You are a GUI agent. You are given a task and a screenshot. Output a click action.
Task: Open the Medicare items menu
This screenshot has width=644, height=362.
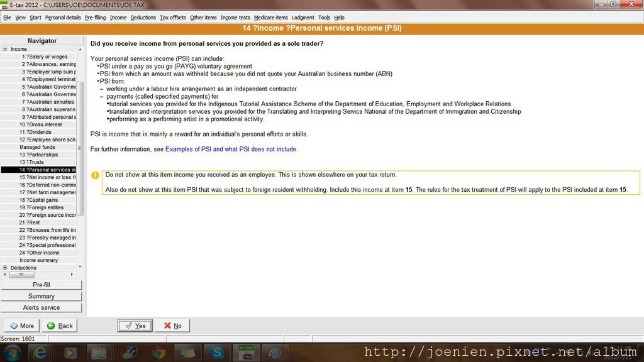(x=271, y=18)
